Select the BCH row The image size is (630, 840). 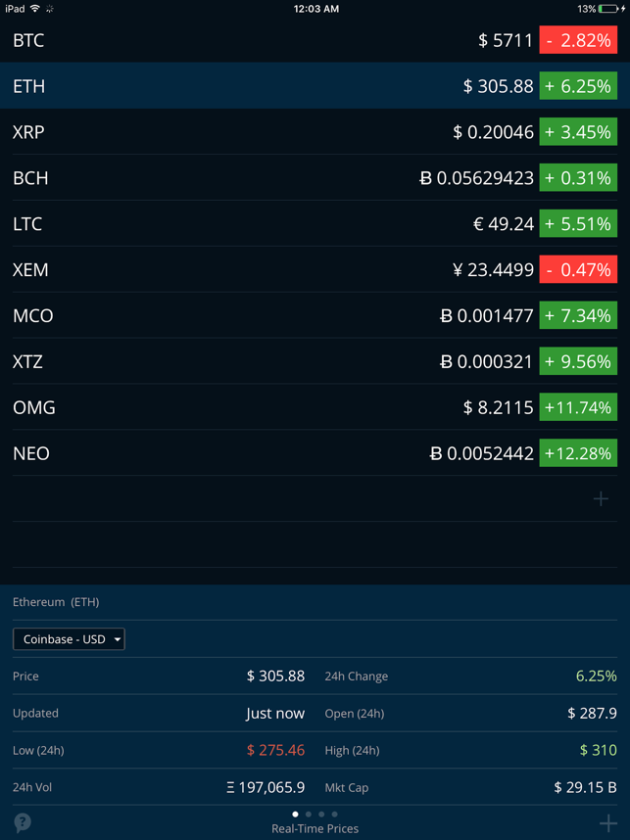click(x=315, y=178)
